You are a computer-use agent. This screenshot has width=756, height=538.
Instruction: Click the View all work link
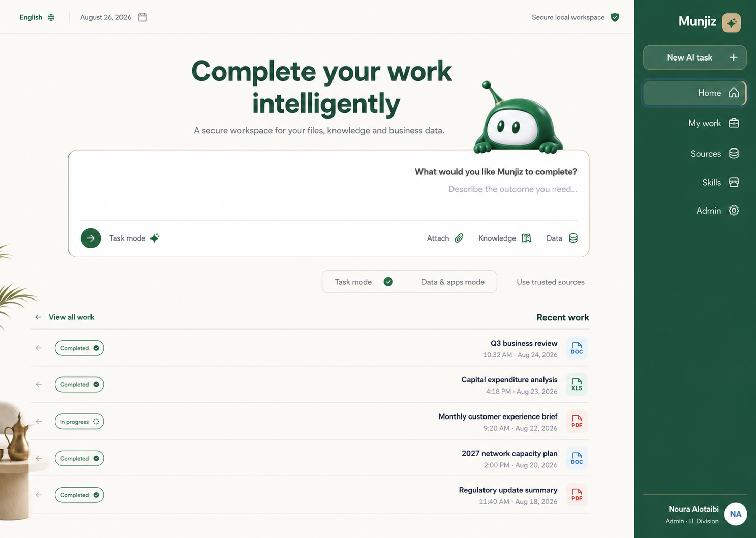pos(64,317)
